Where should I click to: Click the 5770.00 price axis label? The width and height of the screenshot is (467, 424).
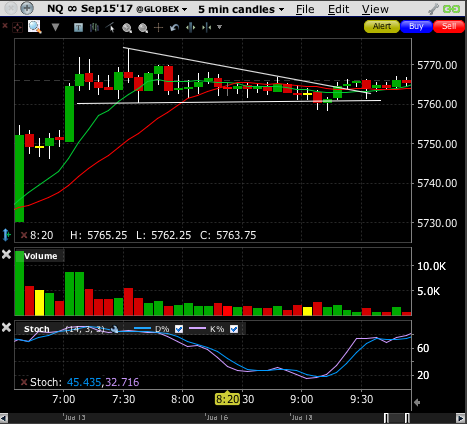[x=437, y=65]
